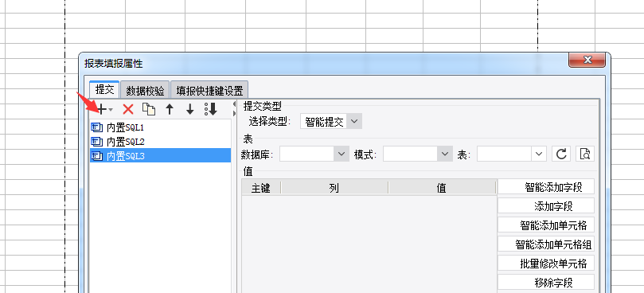Click the copy item icon

(x=149, y=109)
